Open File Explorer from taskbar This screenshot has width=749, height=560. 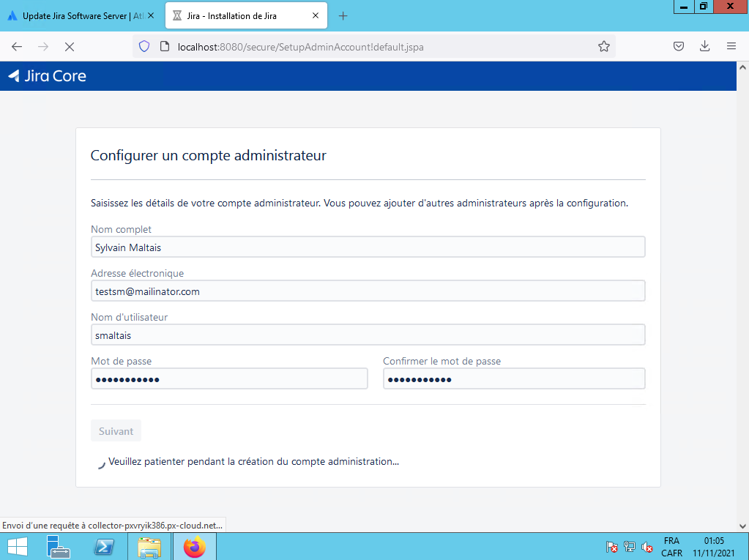(149, 546)
